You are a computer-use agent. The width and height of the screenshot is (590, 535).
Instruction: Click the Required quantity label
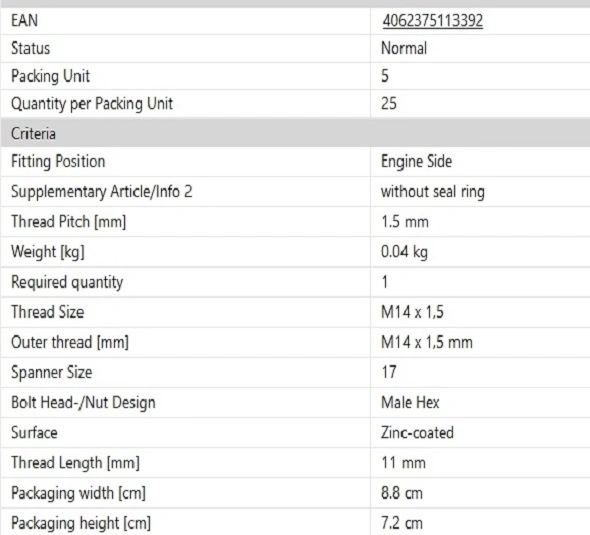67,282
